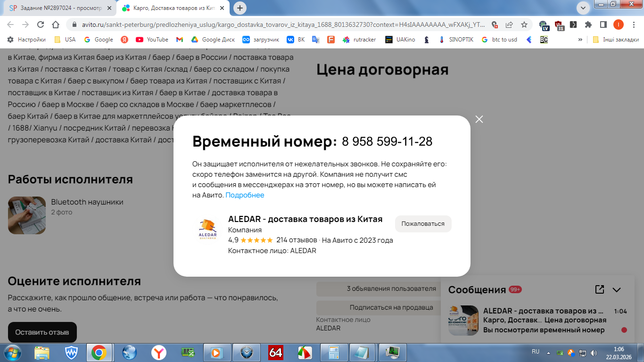Go forward in browser history
Image resolution: width=644 pixels, height=362 pixels.
25,25
